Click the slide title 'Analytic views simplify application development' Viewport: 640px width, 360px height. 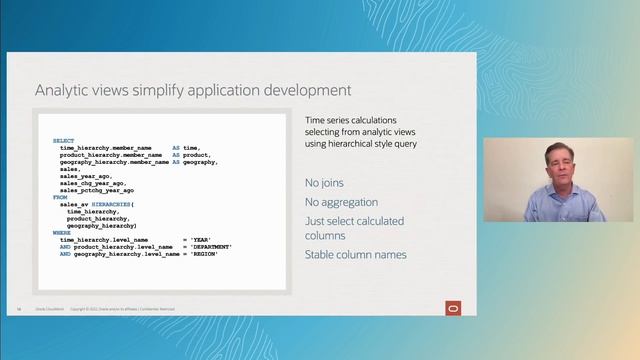[193, 90]
